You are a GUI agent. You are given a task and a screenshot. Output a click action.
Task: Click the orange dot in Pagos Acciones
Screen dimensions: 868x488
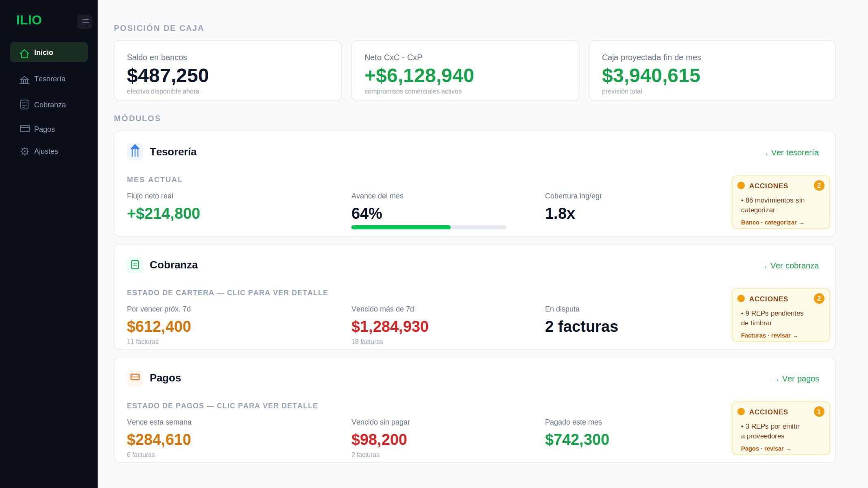(741, 412)
